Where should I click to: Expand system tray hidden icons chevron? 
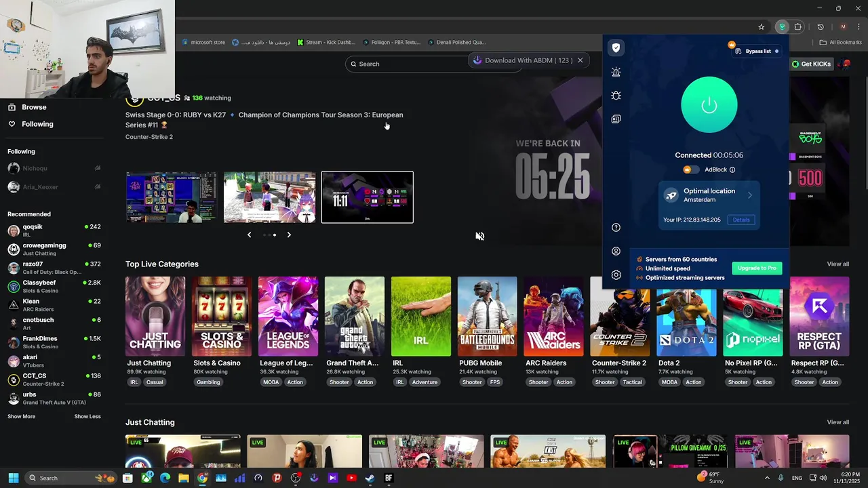click(767, 478)
